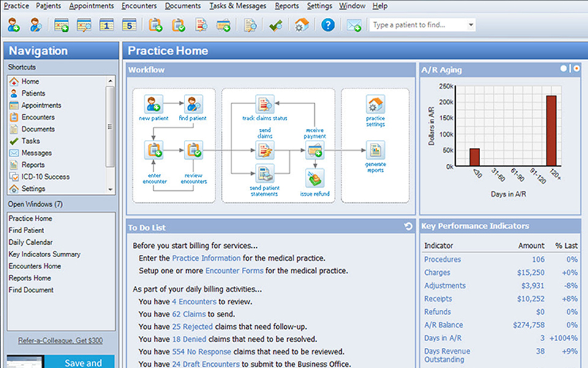
Task: Open the Reports menu in the menu bar
Action: (x=287, y=6)
